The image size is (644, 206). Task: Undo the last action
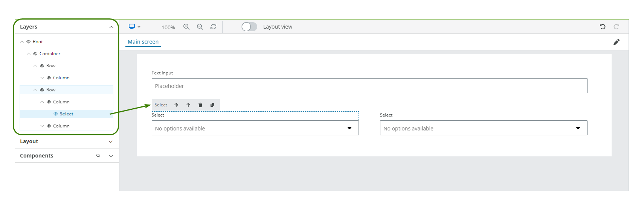(x=603, y=27)
